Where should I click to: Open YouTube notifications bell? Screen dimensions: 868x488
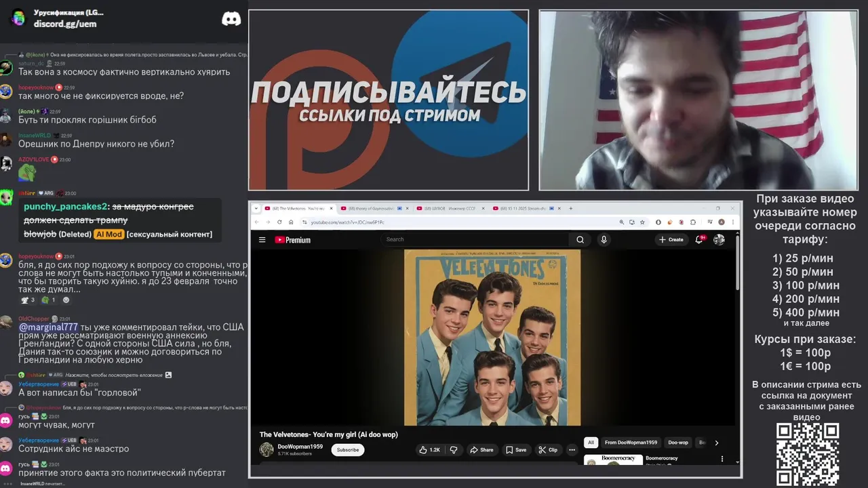point(699,239)
